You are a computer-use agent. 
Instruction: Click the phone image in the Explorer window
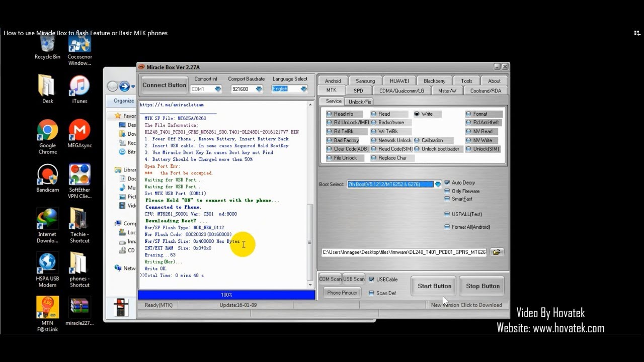pyautogui.click(x=120, y=307)
